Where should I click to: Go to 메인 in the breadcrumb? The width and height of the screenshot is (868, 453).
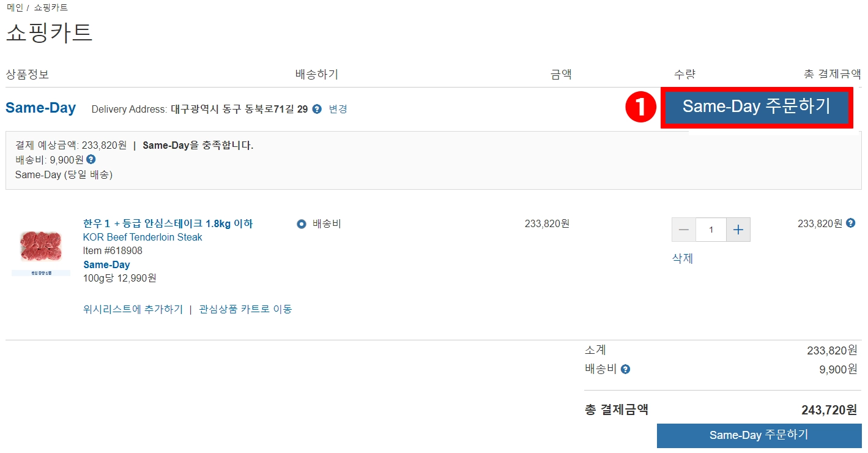[x=15, y=8]
